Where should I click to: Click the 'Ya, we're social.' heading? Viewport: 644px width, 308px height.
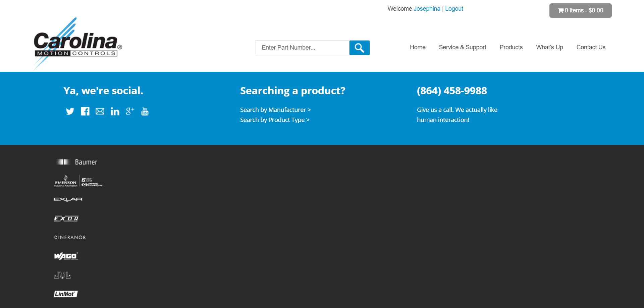click(103, 90)
